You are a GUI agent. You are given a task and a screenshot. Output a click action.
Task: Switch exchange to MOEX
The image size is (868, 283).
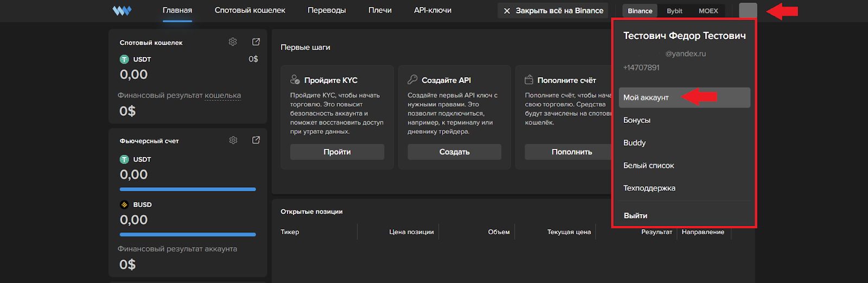click(708, 11)
